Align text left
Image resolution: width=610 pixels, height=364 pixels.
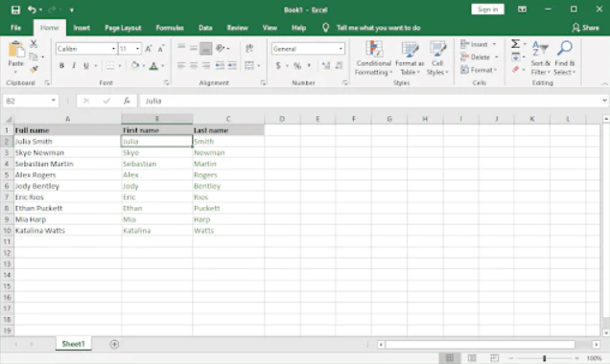click(x=181, y=66)
